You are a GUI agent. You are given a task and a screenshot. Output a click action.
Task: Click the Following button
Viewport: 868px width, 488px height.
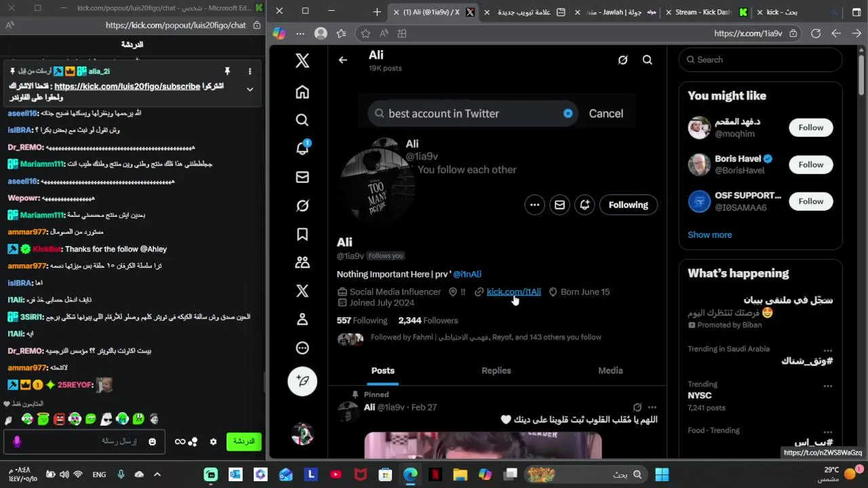pos(628,205)
